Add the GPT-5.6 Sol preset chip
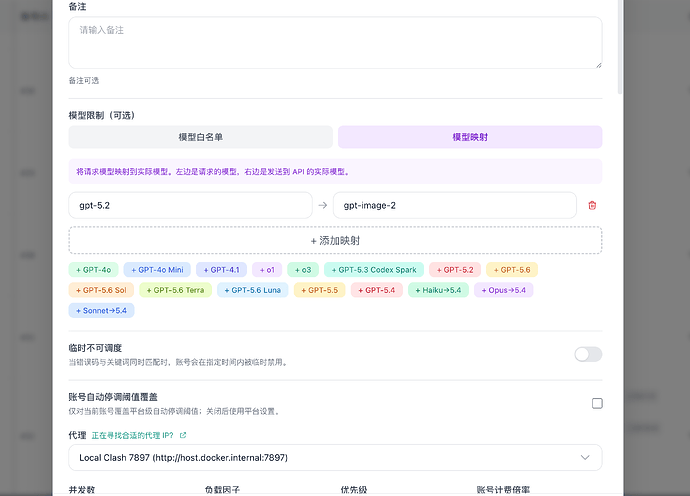690x496 pixels. pos(101,290)
